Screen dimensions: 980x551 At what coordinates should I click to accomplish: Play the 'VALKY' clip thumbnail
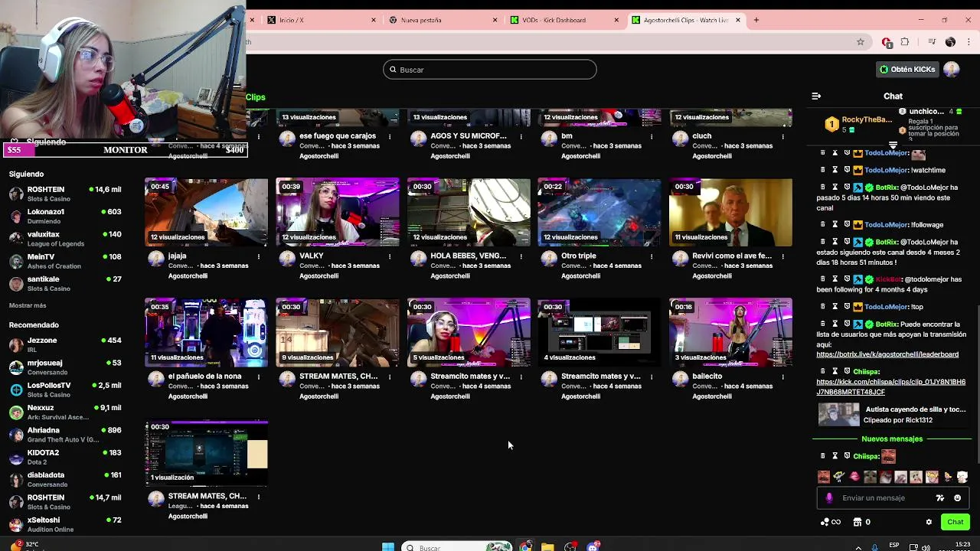(x=337, y=212)
